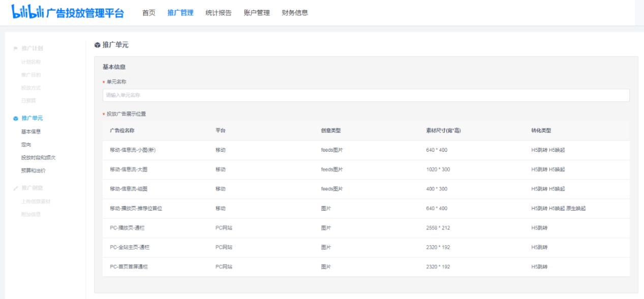Click the 推广单元 page heading

point(115,45)
